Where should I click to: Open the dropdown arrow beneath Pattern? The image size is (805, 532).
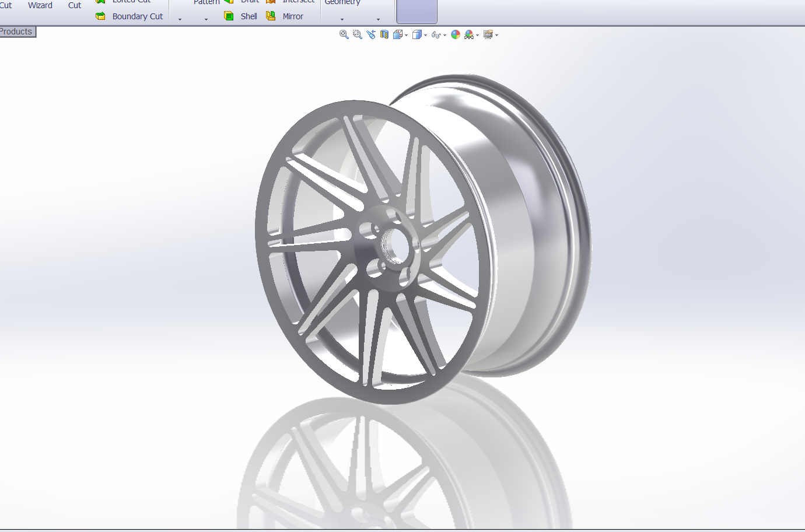[x=206, y=19]
